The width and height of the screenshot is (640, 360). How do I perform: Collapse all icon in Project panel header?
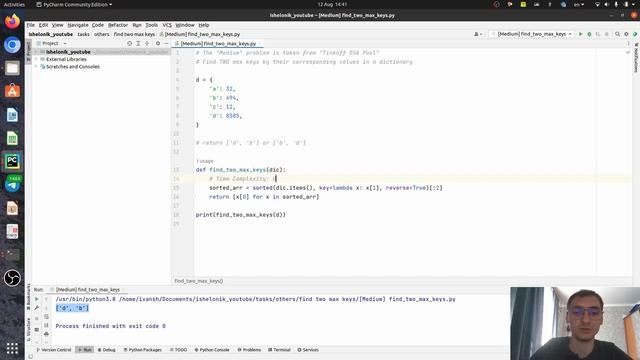coord(147,43)
